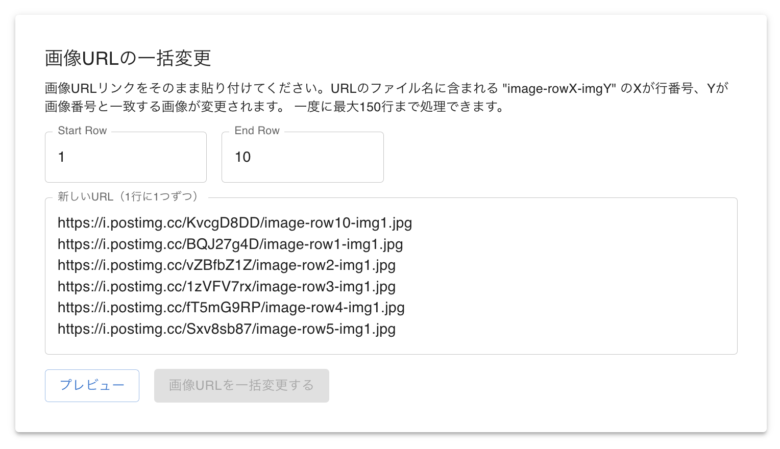The image size is (780, 449).
Task: Select the image-row3-img1.jpg URL line
Action: 227,286
